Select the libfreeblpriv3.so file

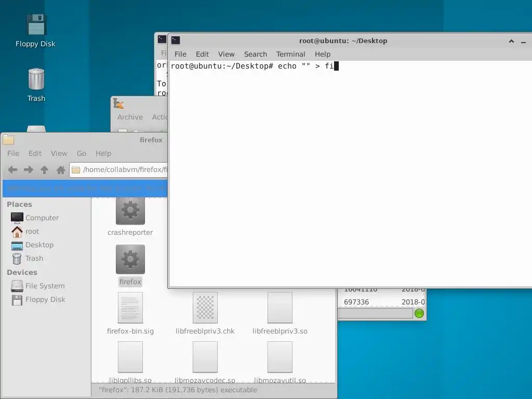point(280,308)
